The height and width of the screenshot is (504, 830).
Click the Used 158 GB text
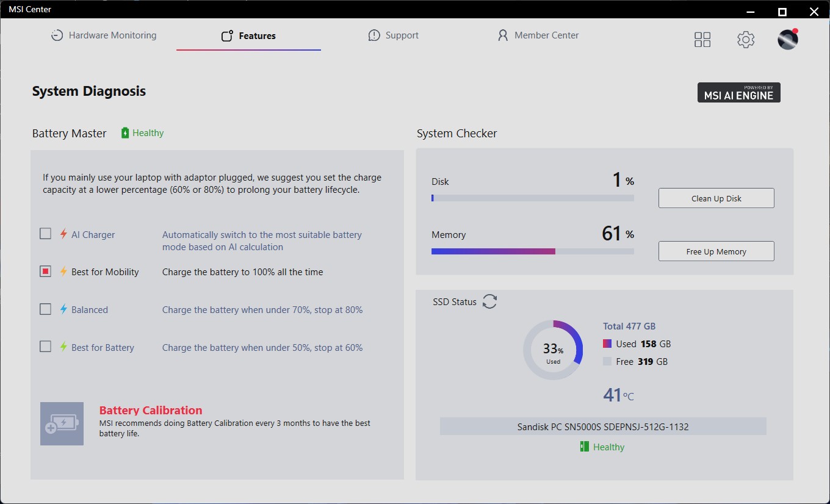(643, 344)
